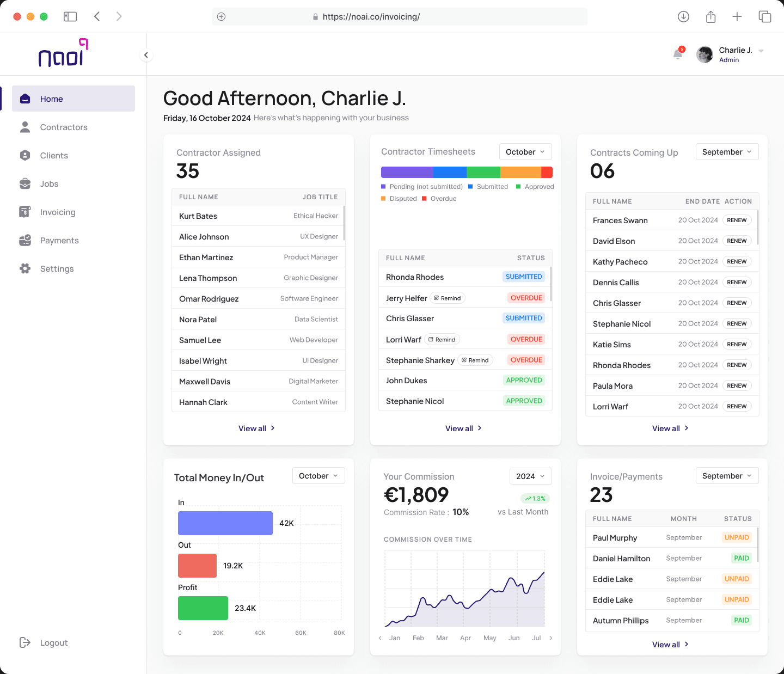Click View all under Contracts Coming Up
Image resolution: width=784 pixels, height=674 pixels.
pyautogui.click(x=670, y=428)
